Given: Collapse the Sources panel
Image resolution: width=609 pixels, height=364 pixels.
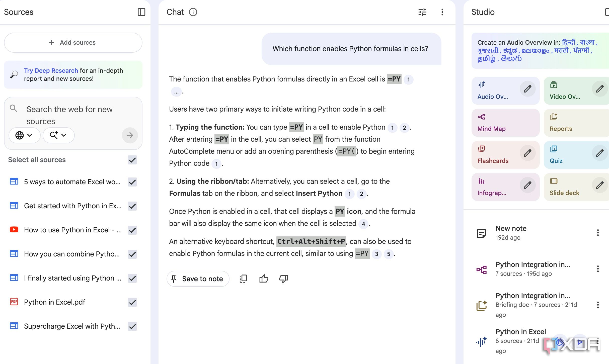Looking at the screenshot, I should coord(141,12).
